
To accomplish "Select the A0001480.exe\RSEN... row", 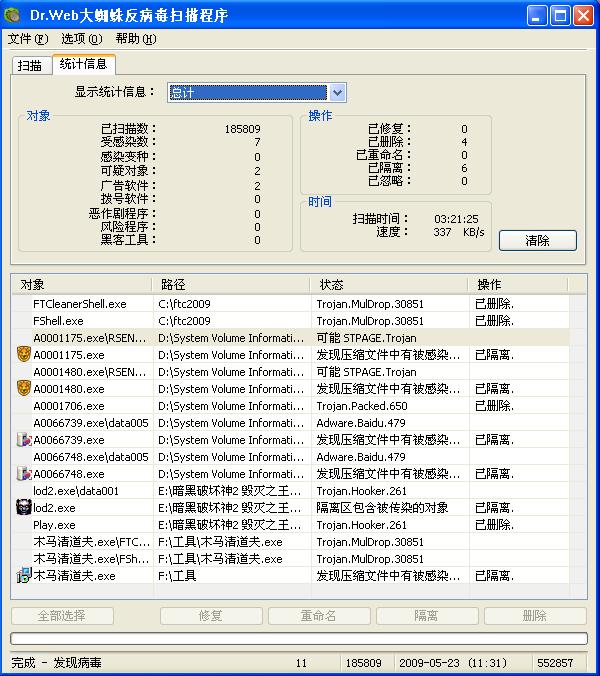I will click(291, 372).
